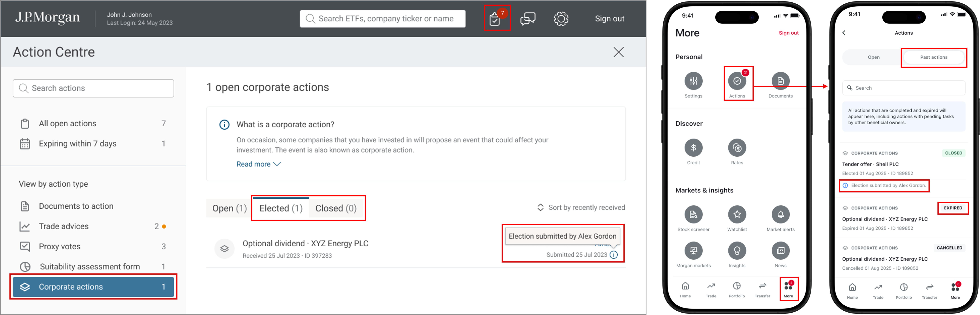Open the messages chat icon in header
The width and height of the screenshot is (980, 315).
pos(528,18)
